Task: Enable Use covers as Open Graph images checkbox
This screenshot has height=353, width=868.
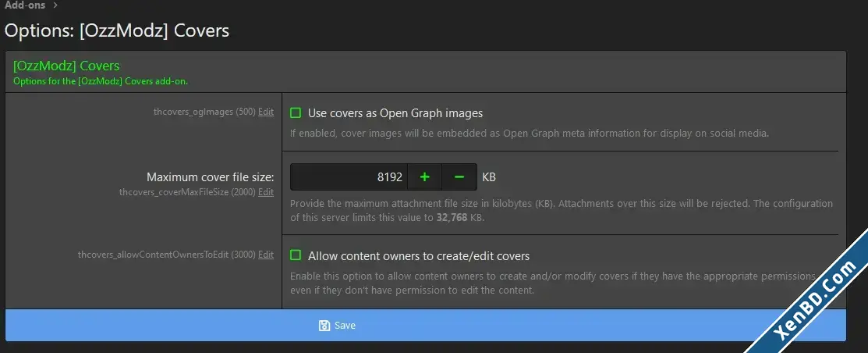Action: tap(296, 113)
